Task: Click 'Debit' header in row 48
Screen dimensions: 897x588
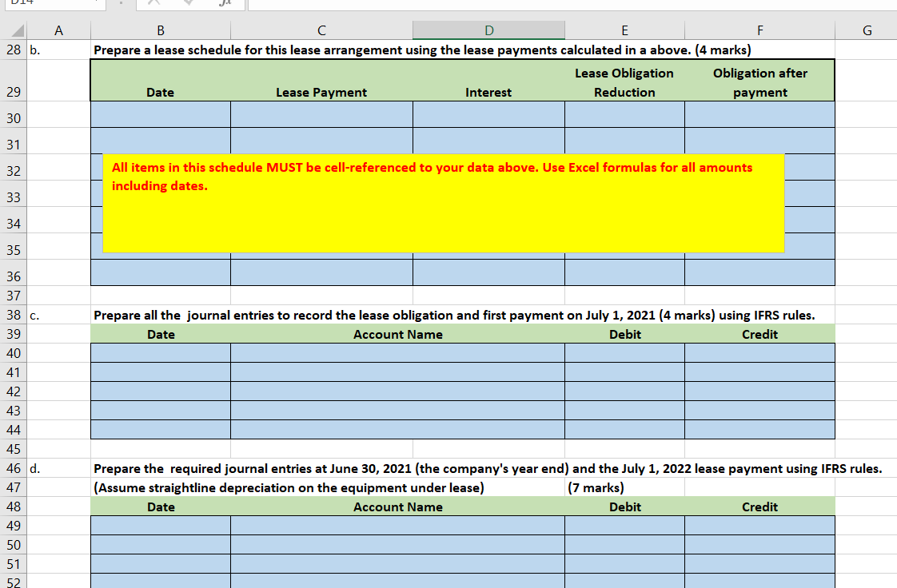Action: 624,507
